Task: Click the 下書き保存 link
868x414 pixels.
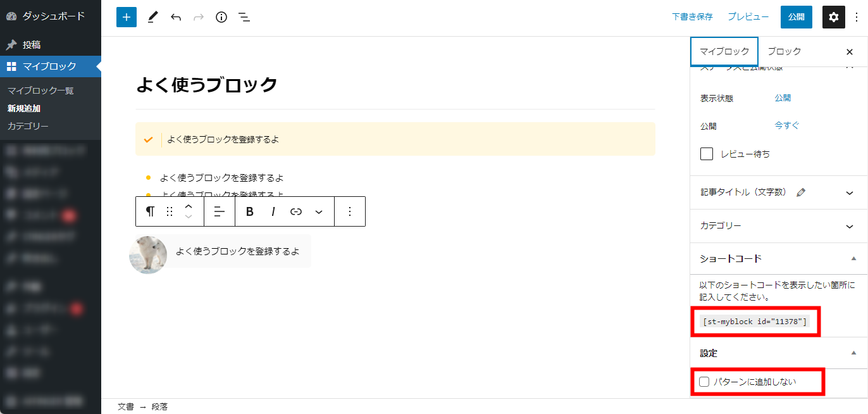Action: coord(692,17)
